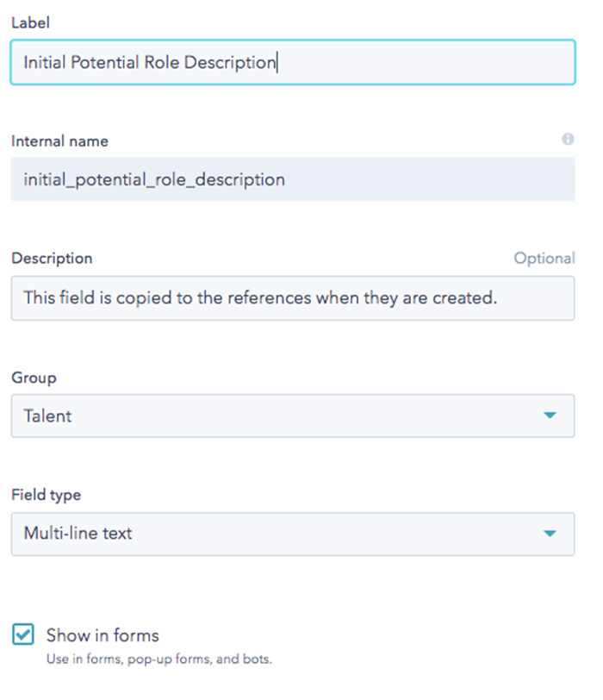Open the Field type dropdown showing Multi-line text
The width and height of the screenshot is (603, 700).
coord(293,534)
